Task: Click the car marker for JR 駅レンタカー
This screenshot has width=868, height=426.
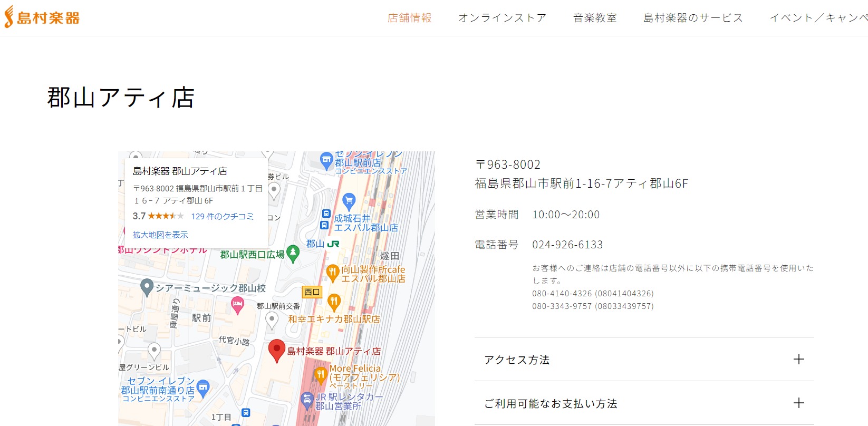Action: [x=307, y=401]
